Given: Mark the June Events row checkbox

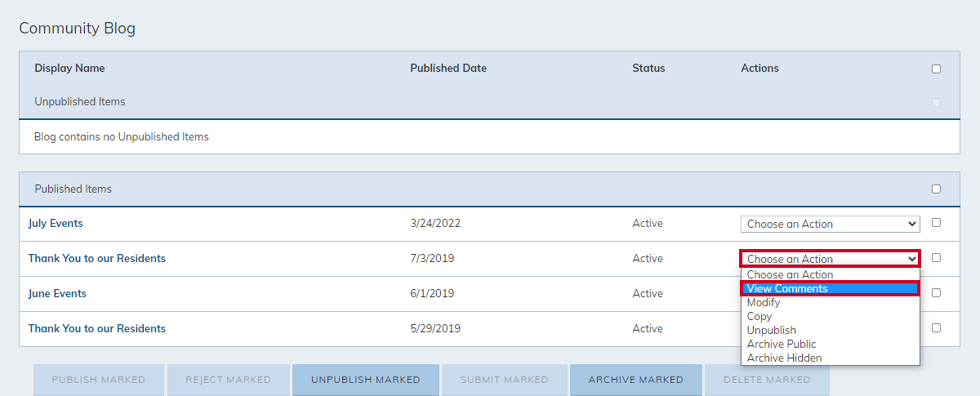Looking at the screenshot, I should pos(936,292).
